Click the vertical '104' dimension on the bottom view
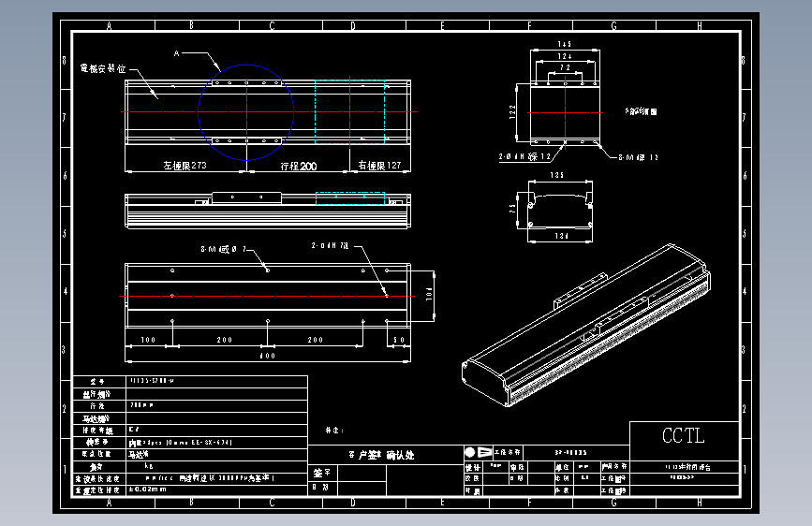Screen dimensions: 812x526 (x=429, y=295)
